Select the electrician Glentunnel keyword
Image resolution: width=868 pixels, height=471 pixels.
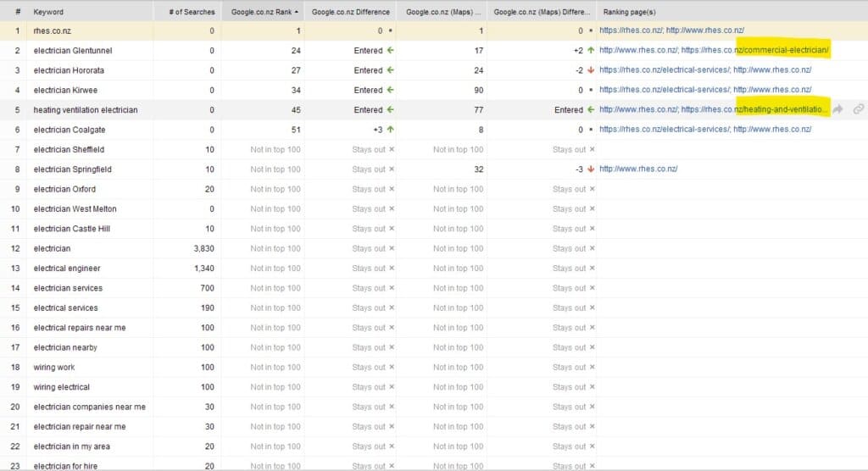73,50
